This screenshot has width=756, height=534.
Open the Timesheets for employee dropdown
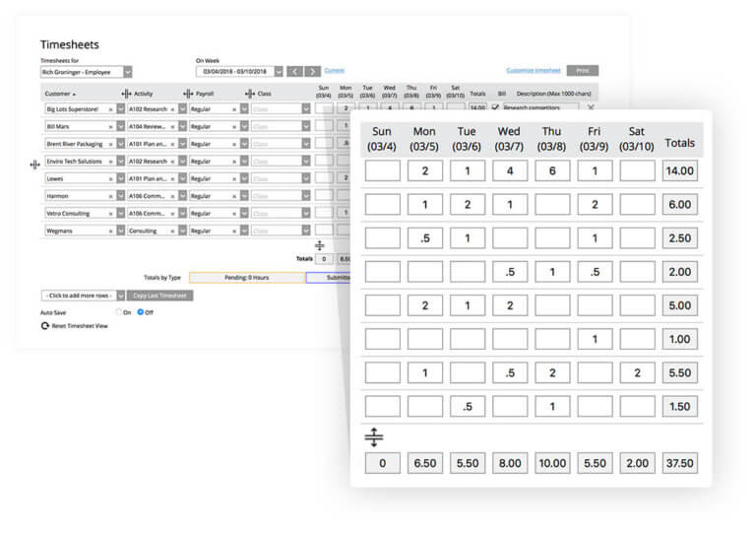tap(128, 72)
